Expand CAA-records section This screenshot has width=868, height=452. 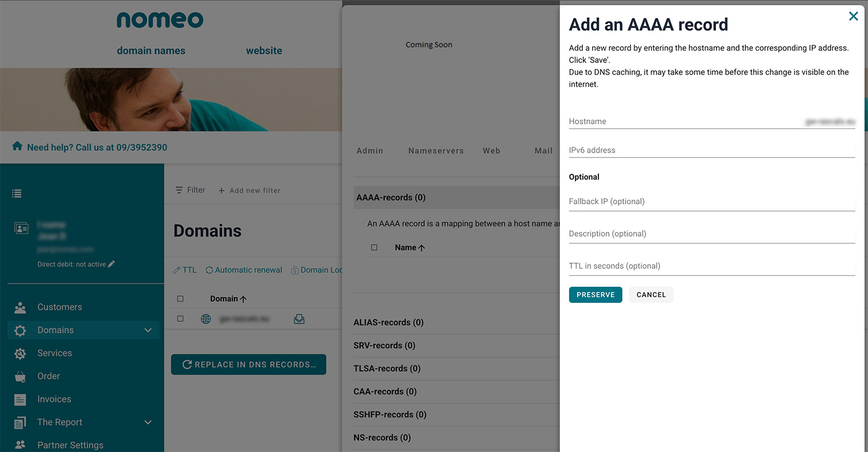pos(385,392)
